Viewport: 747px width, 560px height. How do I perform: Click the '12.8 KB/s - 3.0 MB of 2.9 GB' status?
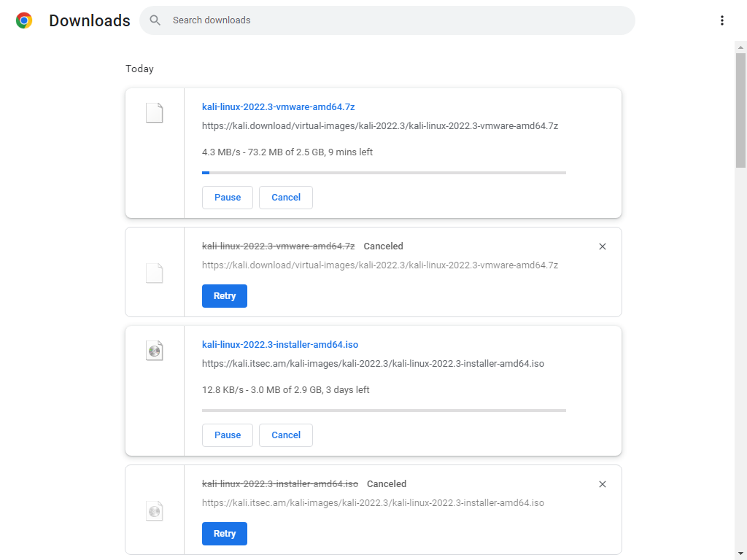(286, 389)
